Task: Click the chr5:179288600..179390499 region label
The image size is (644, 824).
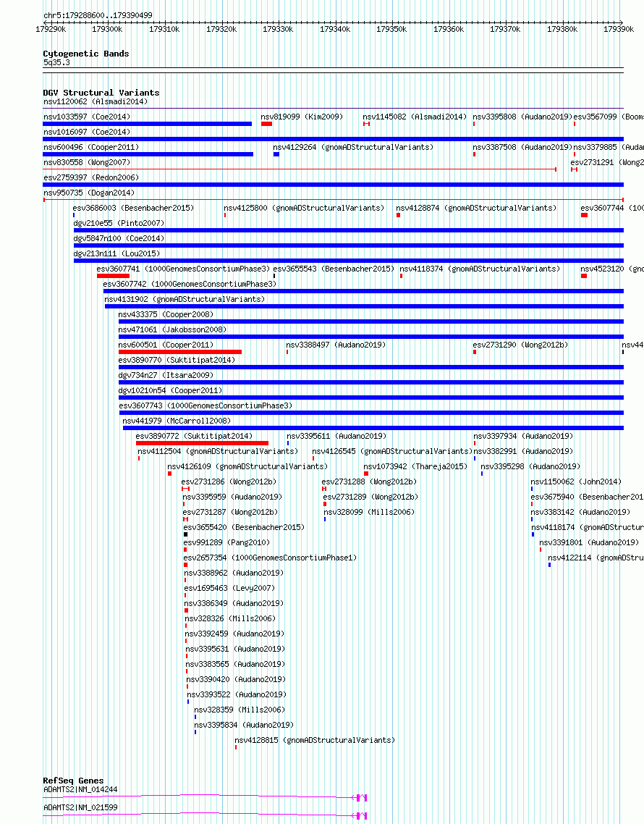Action: coord(98,15)
